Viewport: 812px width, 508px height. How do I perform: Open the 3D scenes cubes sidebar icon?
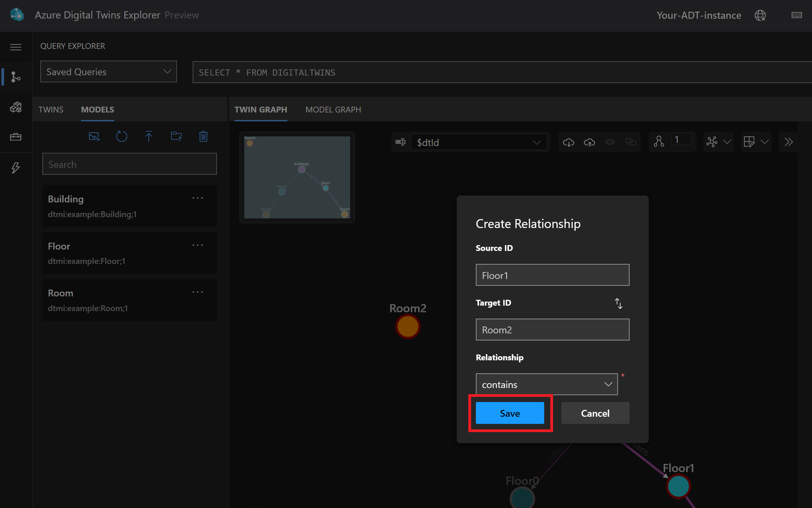16,107
